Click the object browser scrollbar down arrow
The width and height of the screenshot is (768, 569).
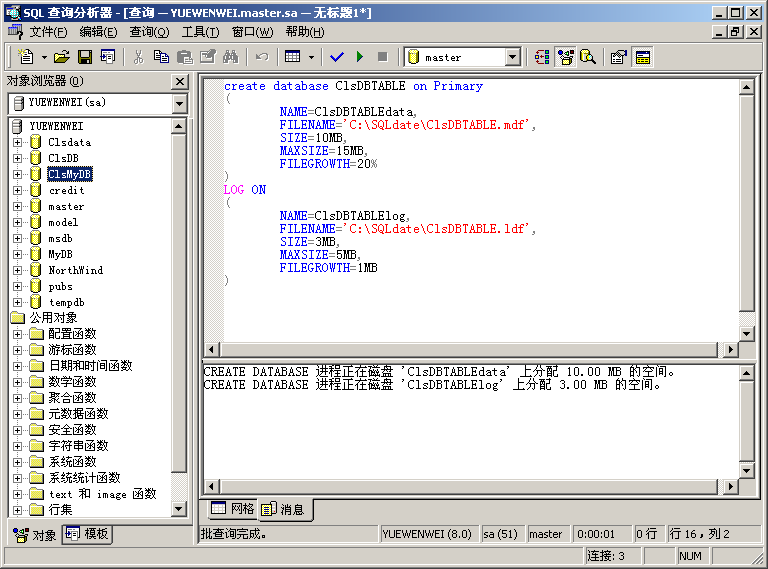(179, 509)
